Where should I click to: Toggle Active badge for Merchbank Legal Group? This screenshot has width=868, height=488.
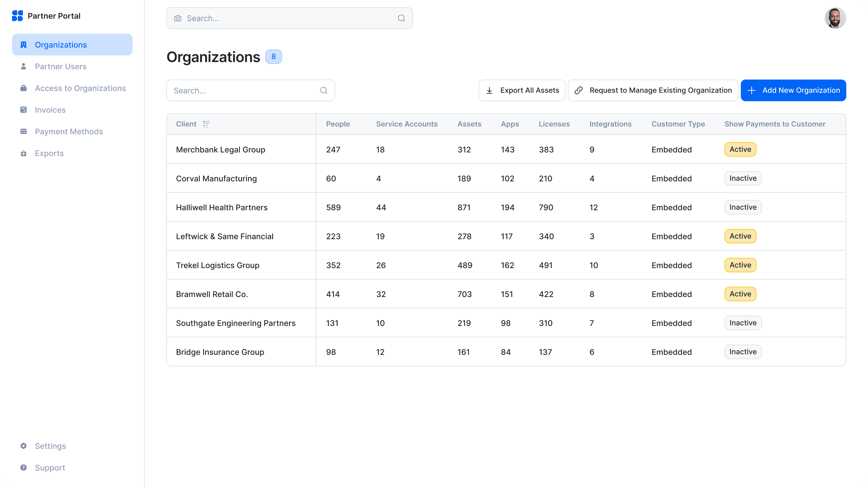(x=740, y=149)
